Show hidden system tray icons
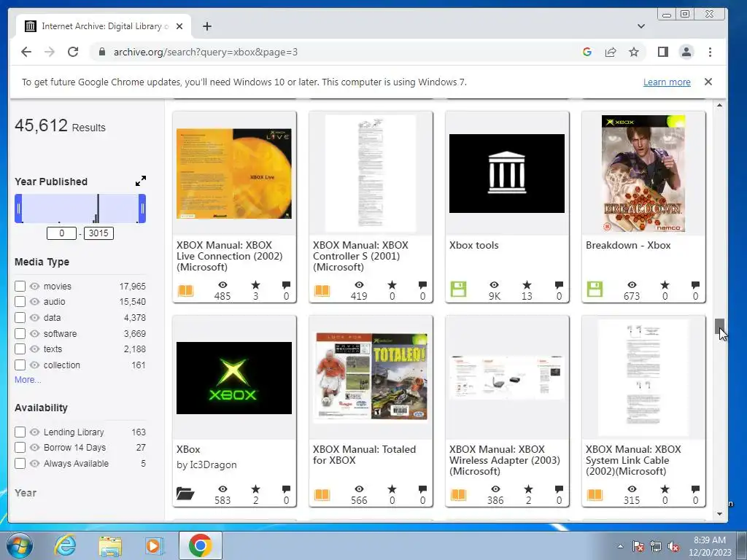The image size is (747, 560). point(620,545)
